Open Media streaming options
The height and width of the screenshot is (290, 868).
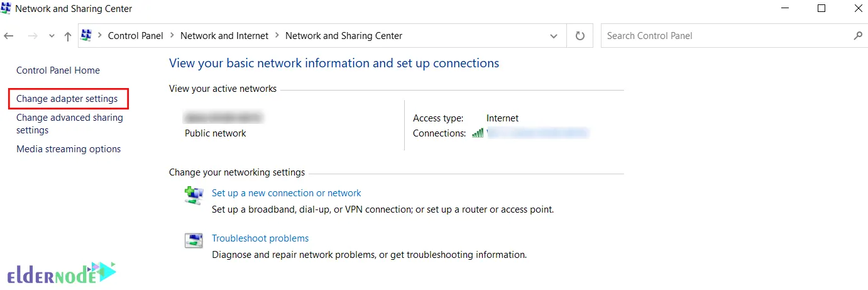(68, 149)
